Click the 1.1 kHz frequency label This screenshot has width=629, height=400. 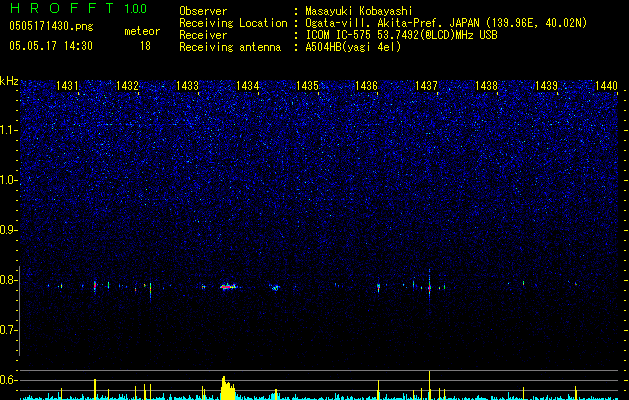(x=8, y=130)
